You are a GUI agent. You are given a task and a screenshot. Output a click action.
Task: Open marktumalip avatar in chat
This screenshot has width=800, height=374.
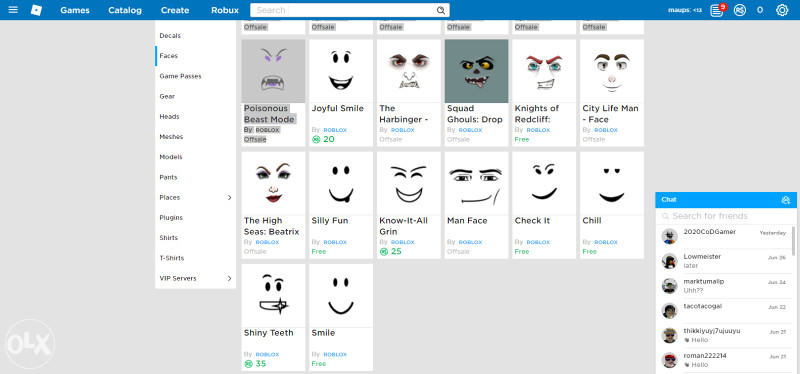669,286
